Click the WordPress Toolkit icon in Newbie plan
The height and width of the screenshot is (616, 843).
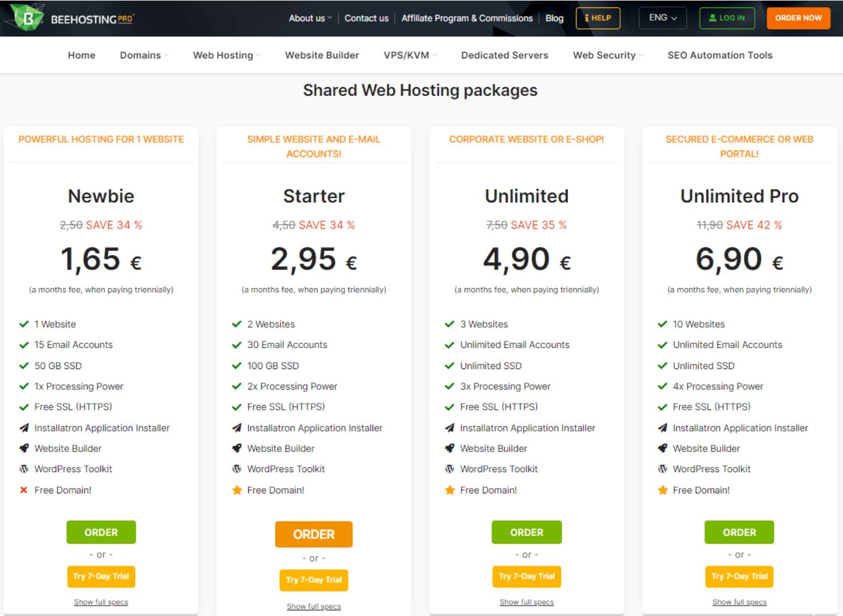24,469
